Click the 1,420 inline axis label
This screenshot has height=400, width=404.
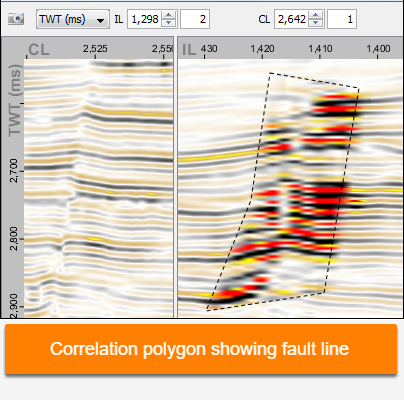point(262,49)
